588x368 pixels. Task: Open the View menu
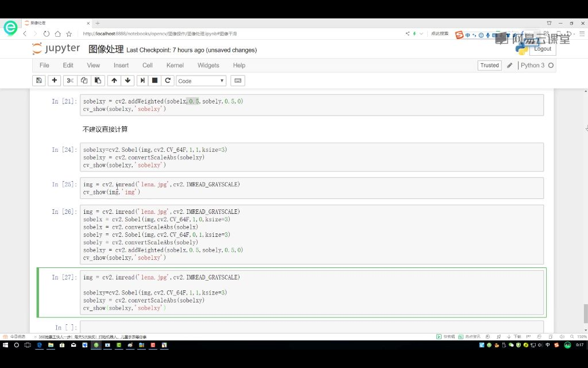[x=94, y=66]
